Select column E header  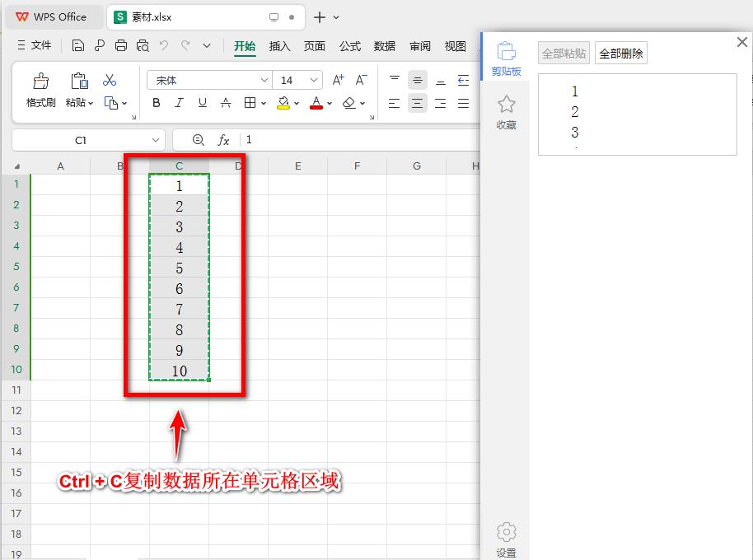click(x=297, y=166)
